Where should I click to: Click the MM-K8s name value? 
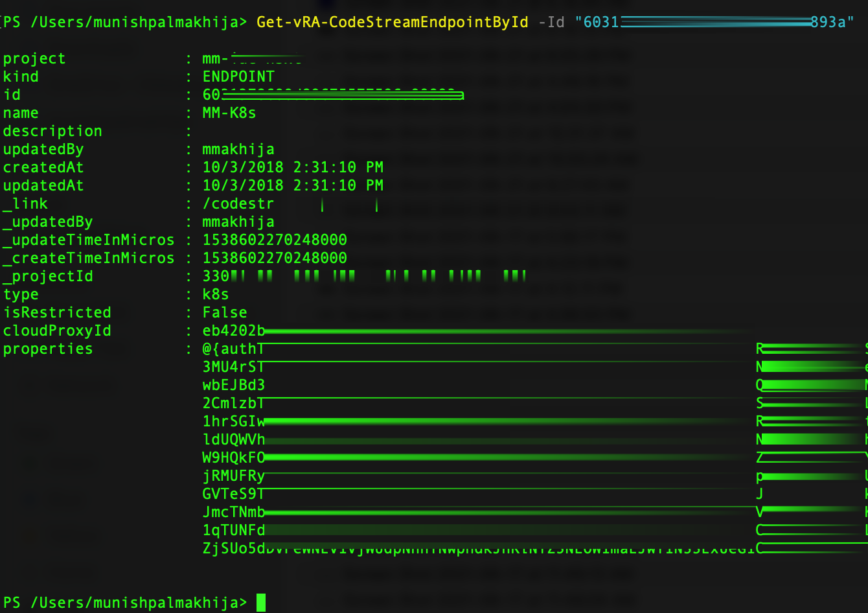229,113
